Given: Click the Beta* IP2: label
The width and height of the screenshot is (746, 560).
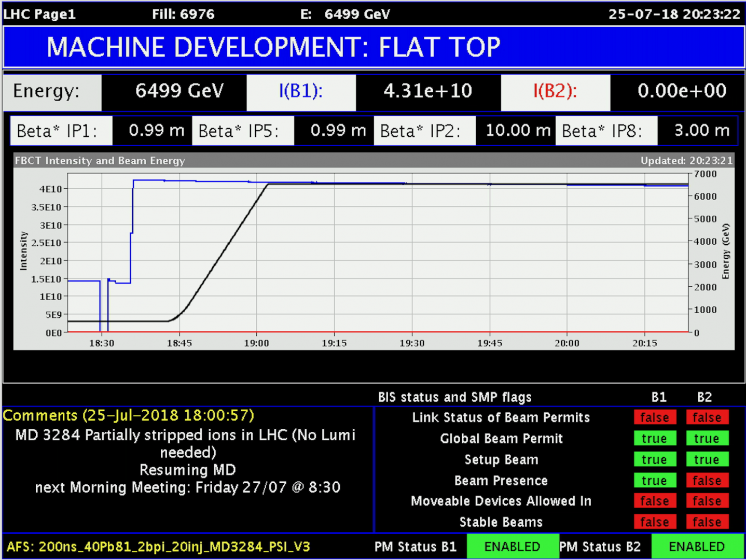Looking at the screenshot, I should (424, 131).
